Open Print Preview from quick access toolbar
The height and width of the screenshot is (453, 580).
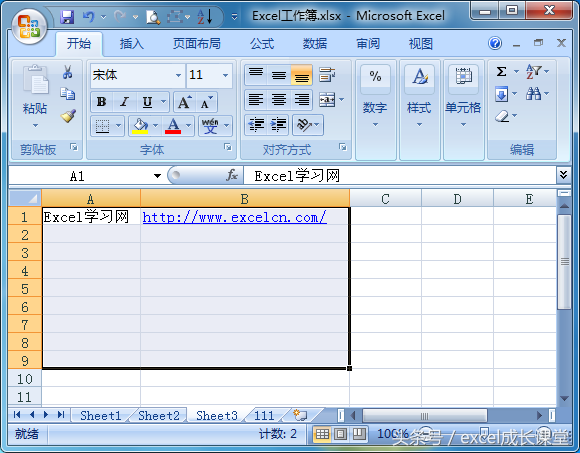pos(153,17)
